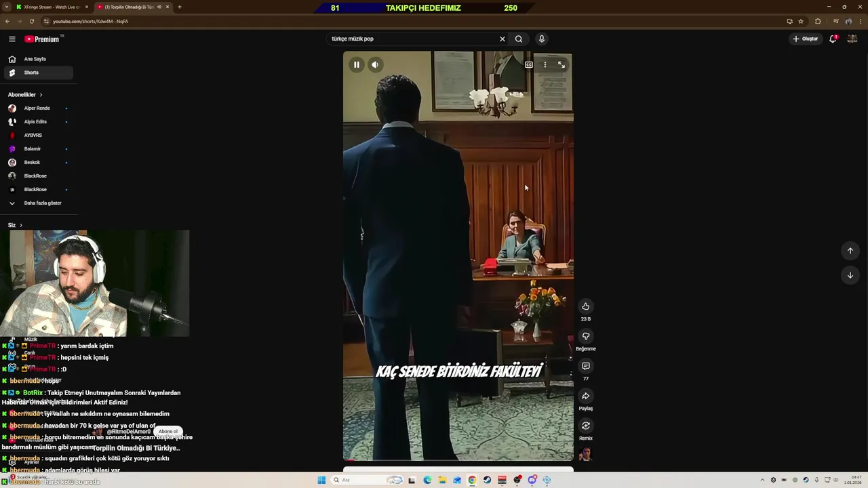
Task: Run search with magnifier button
Action: [519, 39]
